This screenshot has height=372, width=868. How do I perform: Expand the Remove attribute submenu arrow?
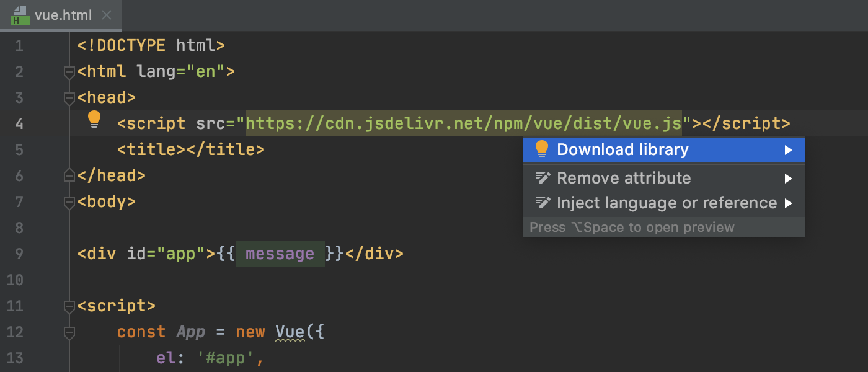[x=788, y=179]
